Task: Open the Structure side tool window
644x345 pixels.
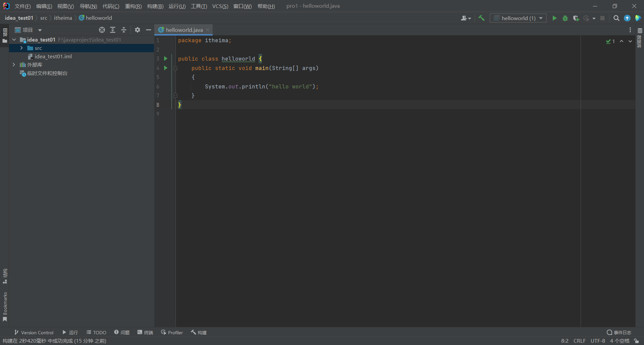Action: tap(5, 276)
